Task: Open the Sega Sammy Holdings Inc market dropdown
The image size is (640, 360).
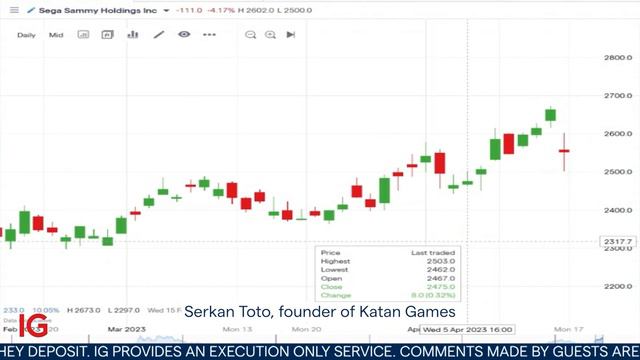Action: click(166, 11)
